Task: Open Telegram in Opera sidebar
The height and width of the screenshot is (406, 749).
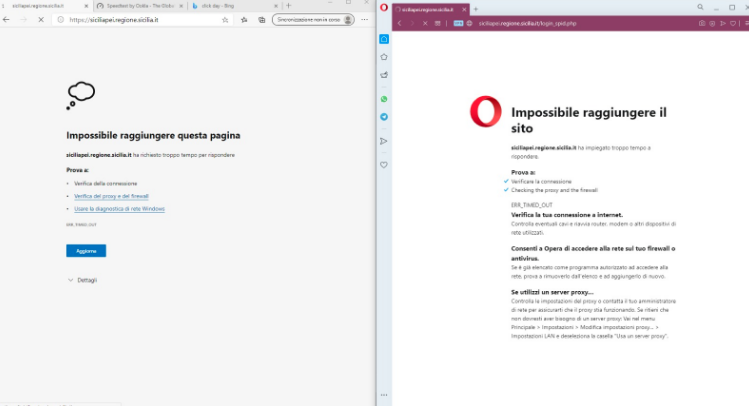Action: click(384, 117)
